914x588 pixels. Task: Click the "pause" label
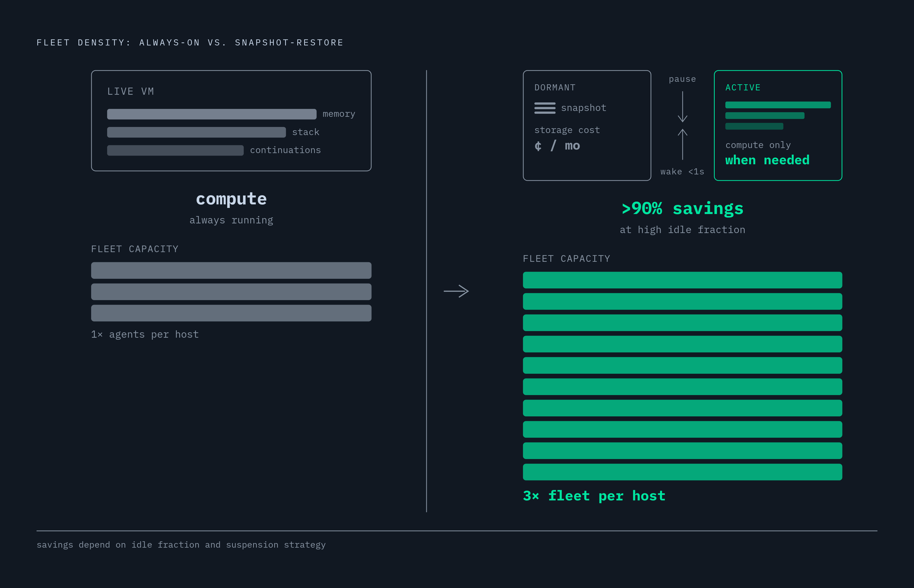coord(682,79)
